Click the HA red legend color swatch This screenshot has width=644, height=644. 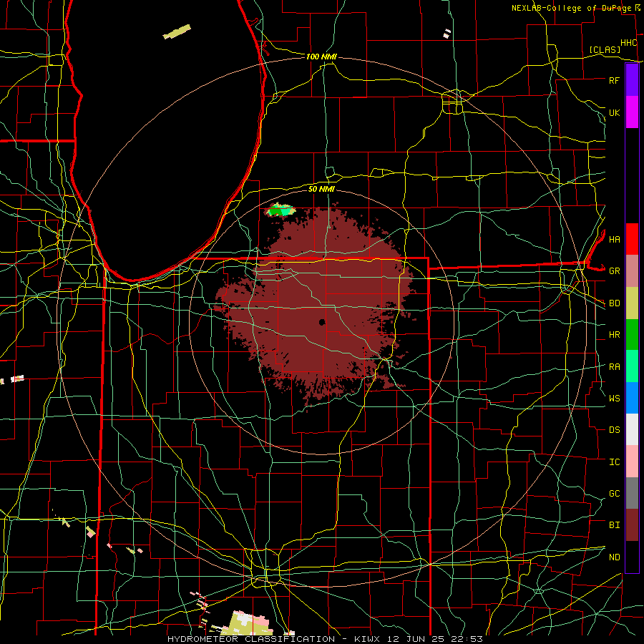[x=632, y=239]
